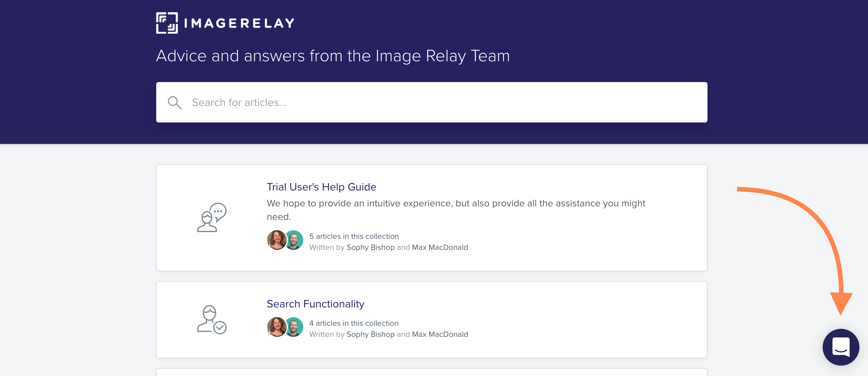Click the Image Relay logo mark
Screen dimensions: 868x376
pyautogui.click(x=167, y=23)
